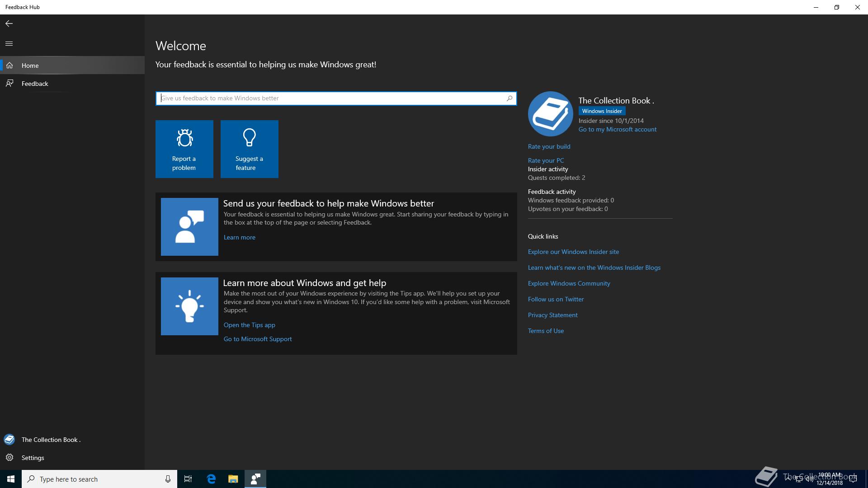Click Rate your build link
The height and width of the screenshot is (488, 868).
coord(549,146)
